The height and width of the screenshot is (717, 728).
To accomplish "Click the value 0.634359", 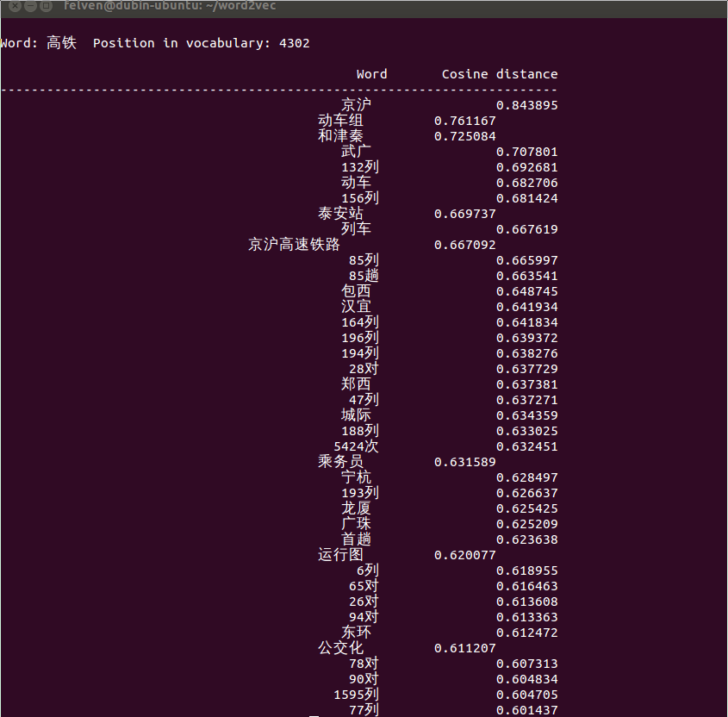I will [527, 415].
